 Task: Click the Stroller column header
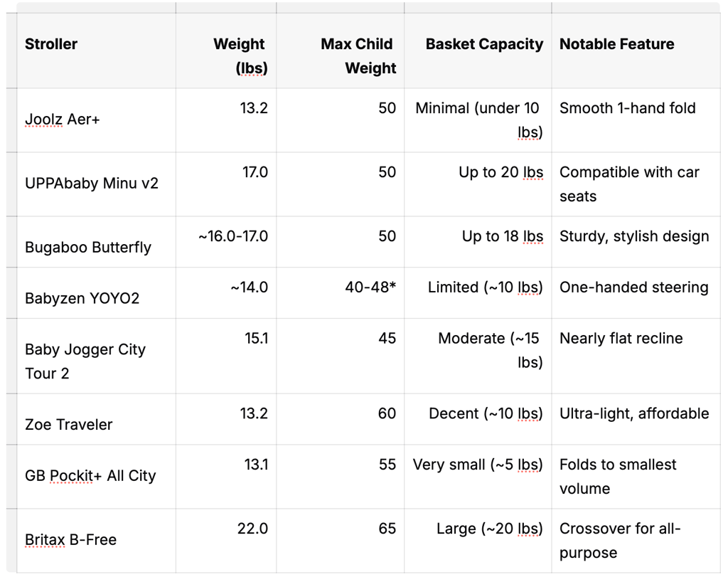96,51
